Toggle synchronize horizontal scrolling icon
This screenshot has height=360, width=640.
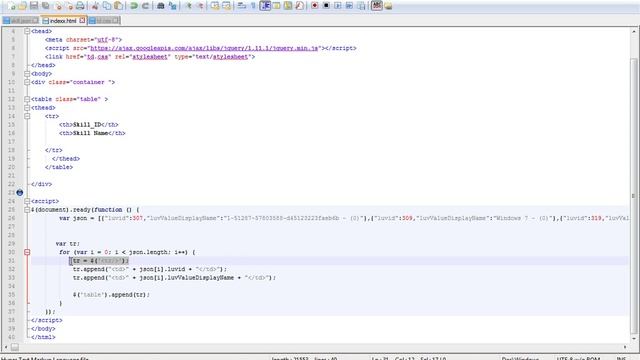point(227,6)
